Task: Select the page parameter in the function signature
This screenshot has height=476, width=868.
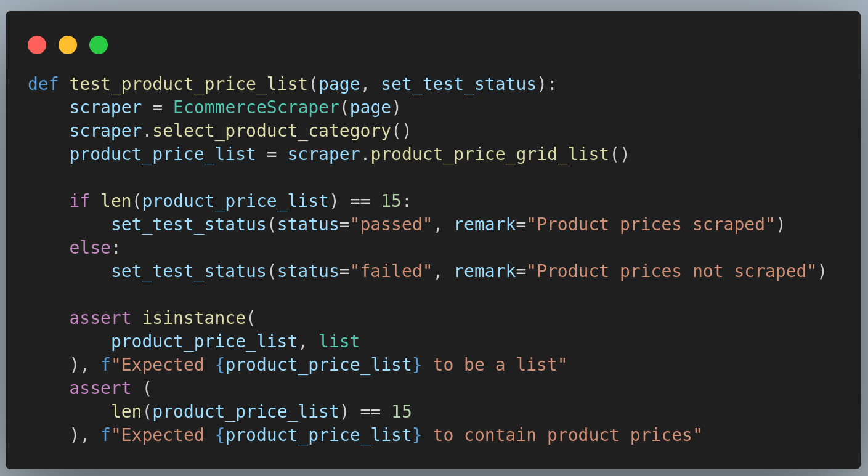Action: pyautogui.click(x=341, y=84)
